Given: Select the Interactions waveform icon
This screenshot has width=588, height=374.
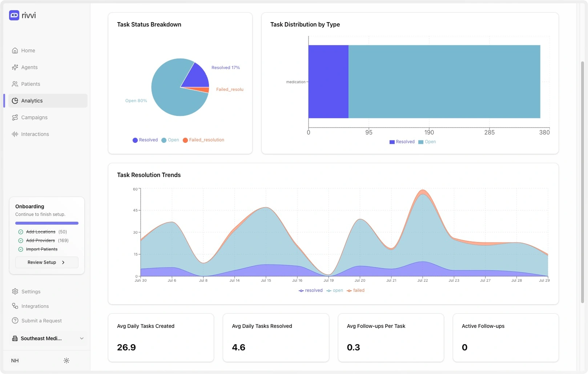Looking at the screenshot, I should point(15,134).
